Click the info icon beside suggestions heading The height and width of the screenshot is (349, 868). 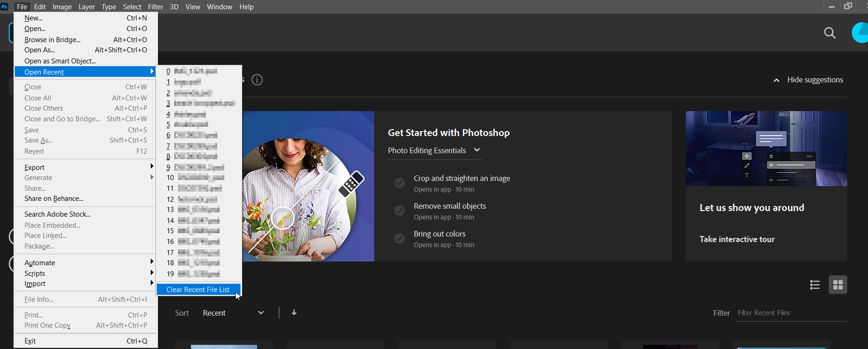[x=257, y=80]
